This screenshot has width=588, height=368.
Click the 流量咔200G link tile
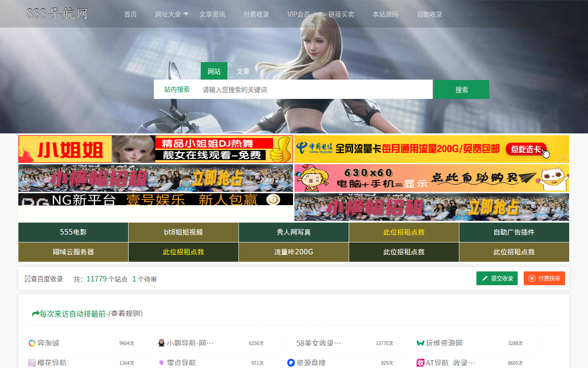point(294,252)
